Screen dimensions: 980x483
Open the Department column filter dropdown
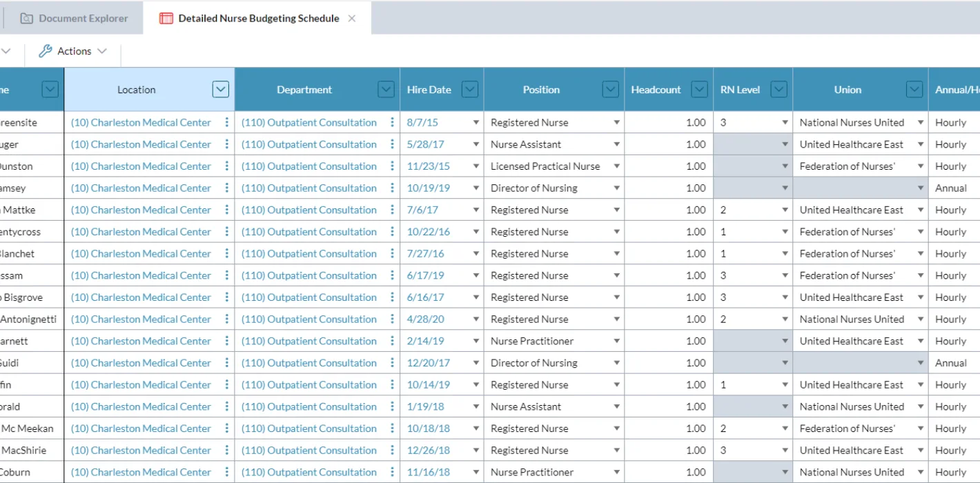point(386,89)
